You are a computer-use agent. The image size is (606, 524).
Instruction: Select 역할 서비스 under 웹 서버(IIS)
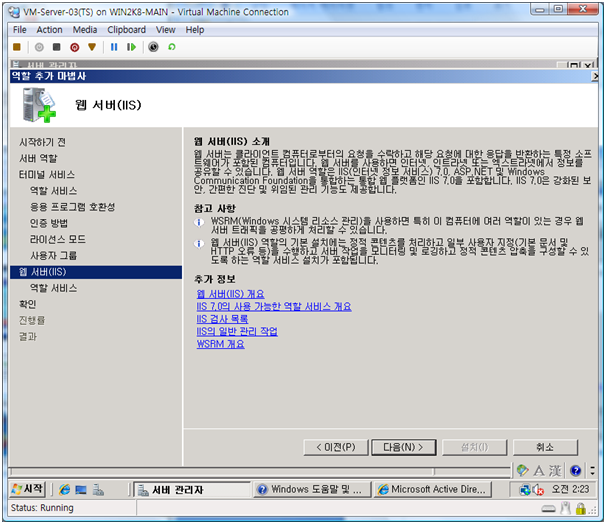(x=54, y=288)
